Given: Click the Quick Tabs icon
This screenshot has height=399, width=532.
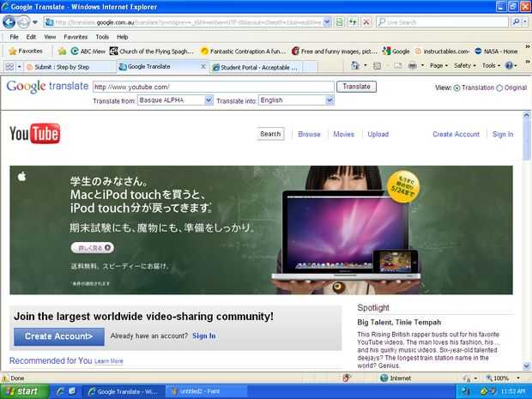Looking at the screenshot, I should tap(9, 67).
